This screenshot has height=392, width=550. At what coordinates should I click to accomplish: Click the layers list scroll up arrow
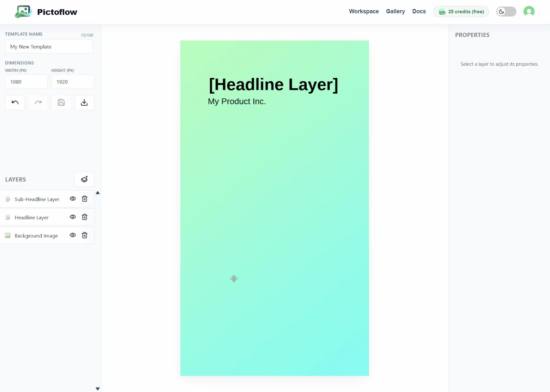98,193
